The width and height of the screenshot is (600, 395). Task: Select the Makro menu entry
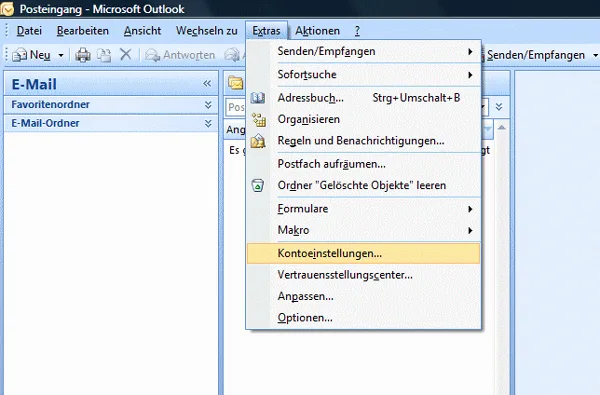(x=364, y=230)
